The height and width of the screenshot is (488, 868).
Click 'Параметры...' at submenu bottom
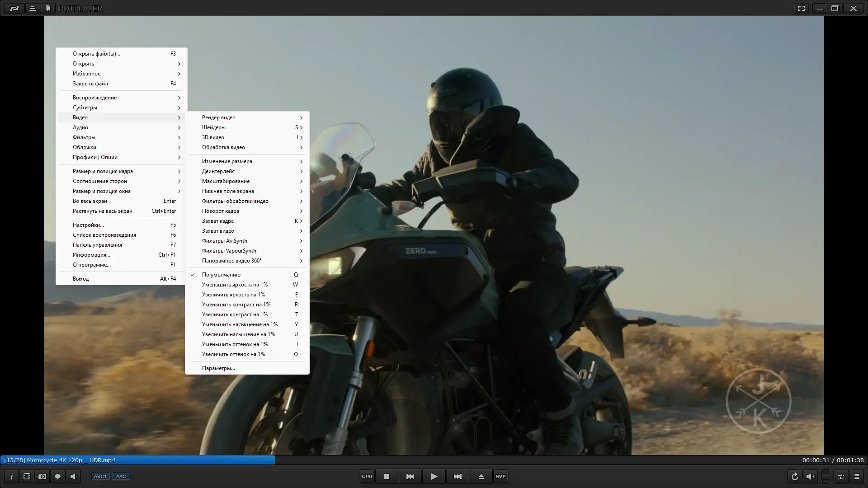point(218,368)
